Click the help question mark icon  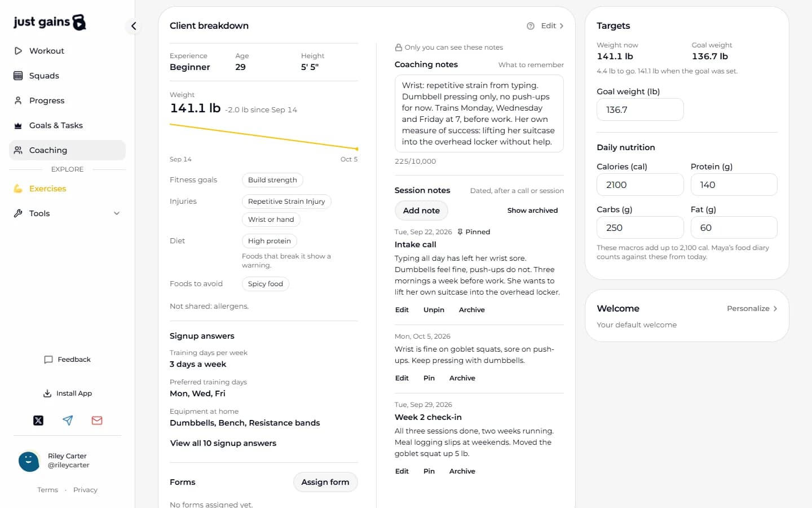[x=531, y=26]
